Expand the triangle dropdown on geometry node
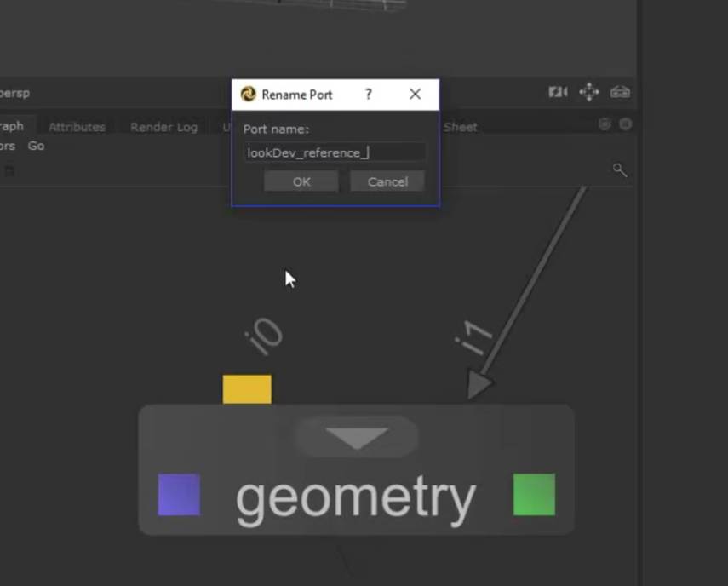Viewport: 728px width, 586px height. tap(357, 438)
